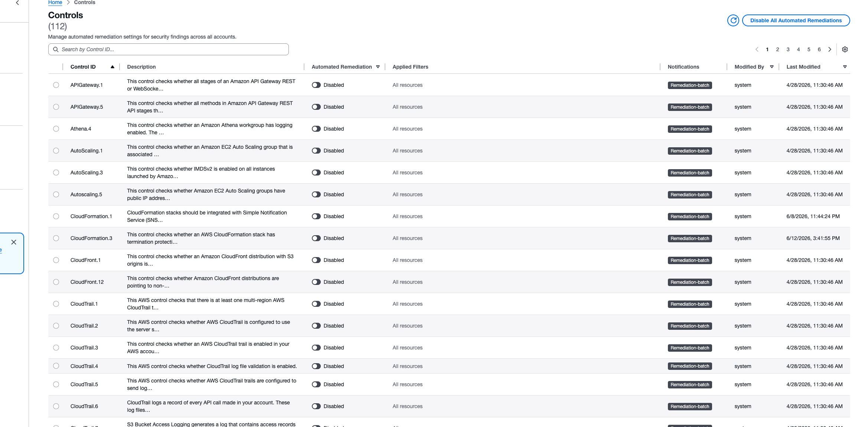Click Remediation-batch tag in Autoscaling.5 row

tap(690, 195)
